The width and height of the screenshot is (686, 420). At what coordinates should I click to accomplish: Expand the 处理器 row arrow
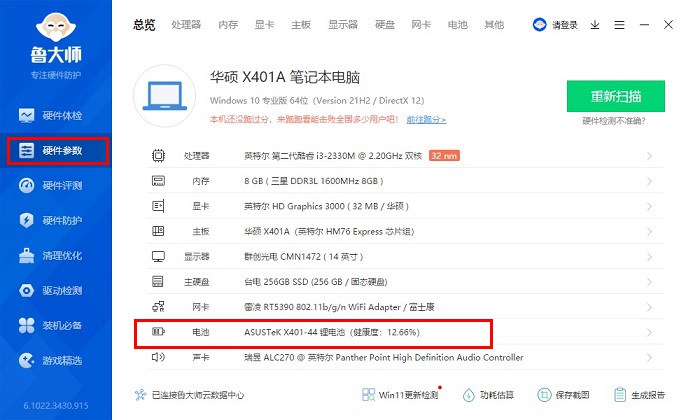[x=649, y=156]
